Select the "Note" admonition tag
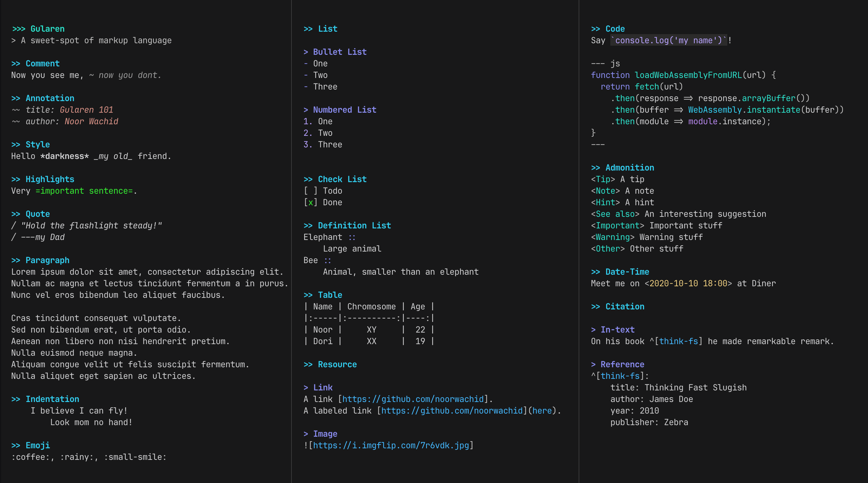This screenshot has width=868, height=483. pyautogui.click(x=605, y=191)
